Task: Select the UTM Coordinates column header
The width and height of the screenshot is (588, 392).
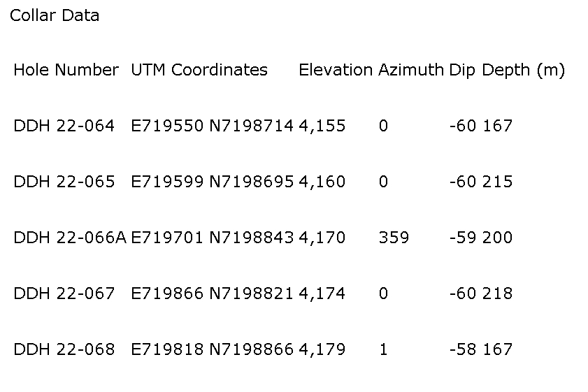Action: pos(199,70)
